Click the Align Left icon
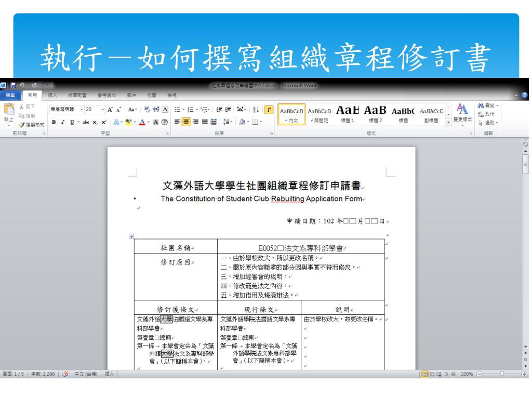The image size is (532, 399). click(177, 122)
